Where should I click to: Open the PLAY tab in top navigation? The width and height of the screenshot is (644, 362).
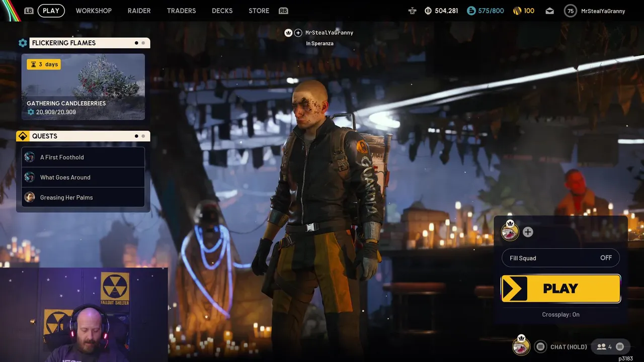tap(51, 11)
